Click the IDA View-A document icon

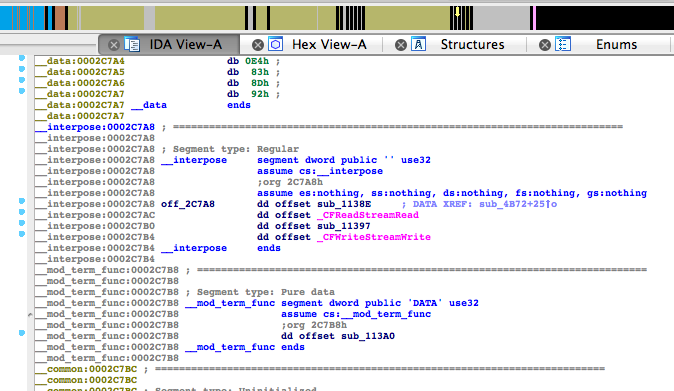132,44
